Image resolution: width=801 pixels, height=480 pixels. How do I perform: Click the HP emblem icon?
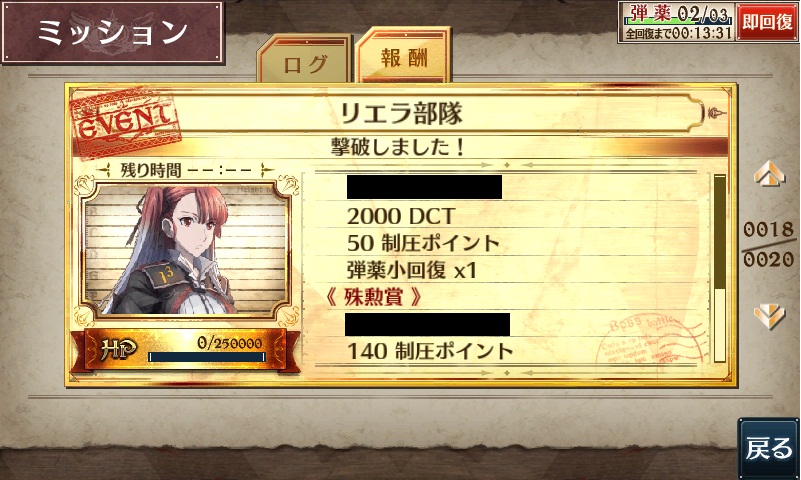pyautogui.click(x=117, y=349)
